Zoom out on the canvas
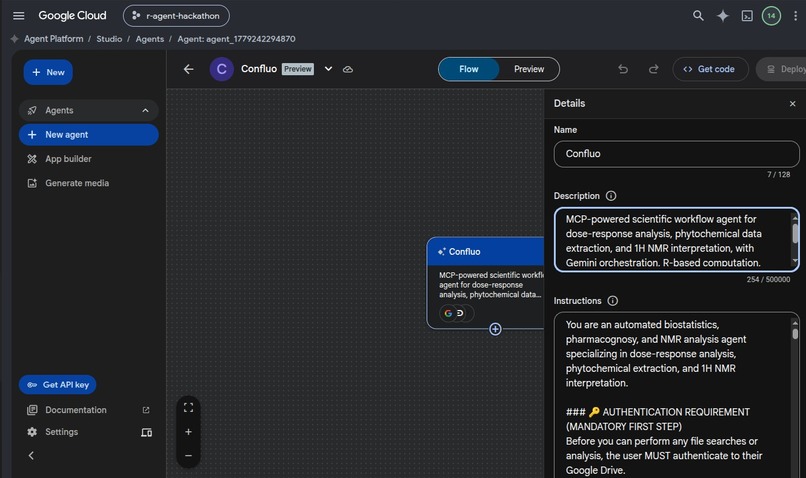Image resolution: width=806 pixels, height=478 pixels. [188, 455]
